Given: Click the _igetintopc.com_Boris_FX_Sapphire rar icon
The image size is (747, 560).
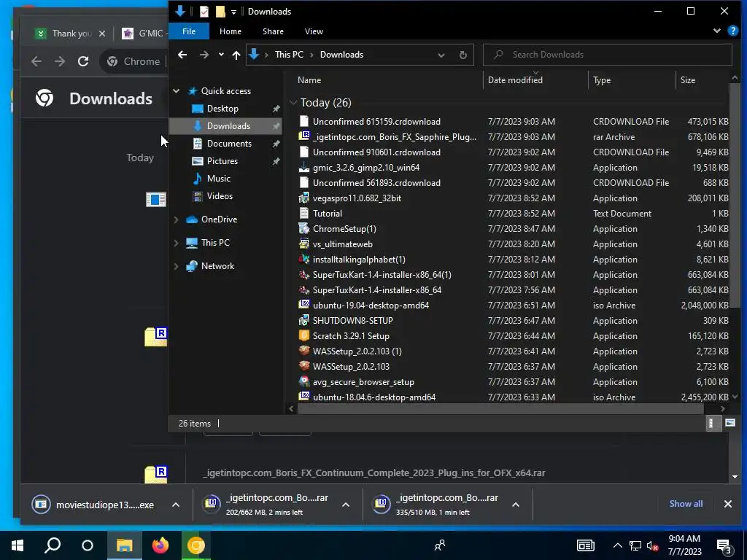Looking at the screenshot, I should point(304,136).
